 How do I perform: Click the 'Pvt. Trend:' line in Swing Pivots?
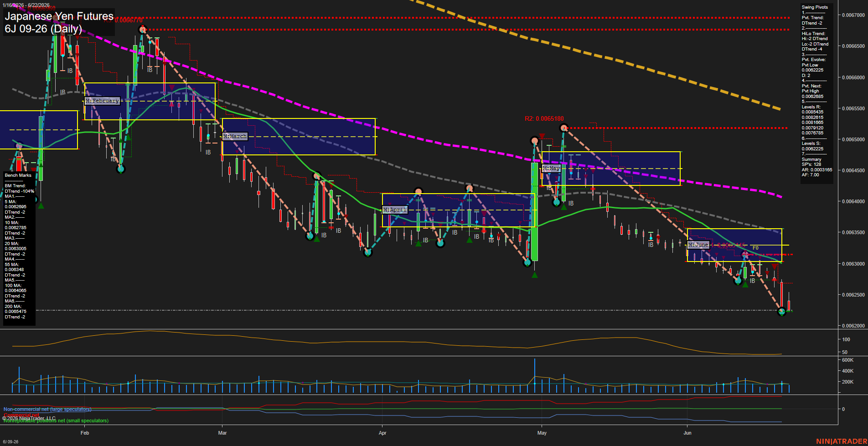tap(814, 18)
